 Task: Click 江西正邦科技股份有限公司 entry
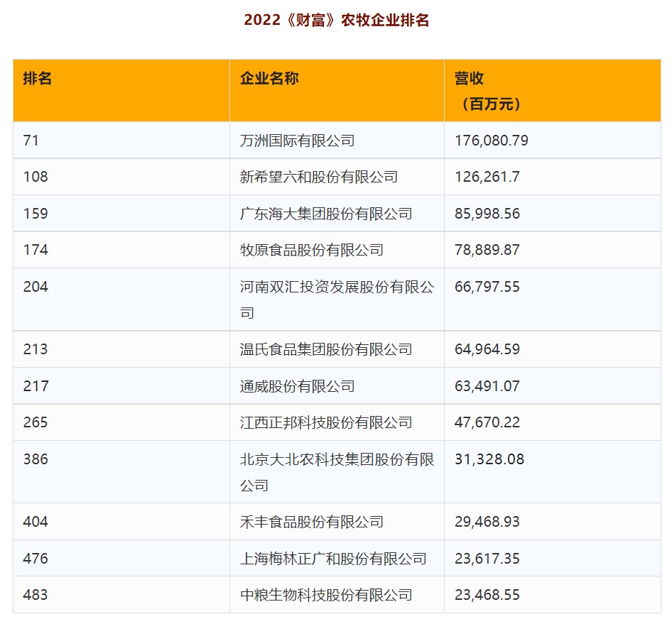pyautogui.click(x=326, y=422)
